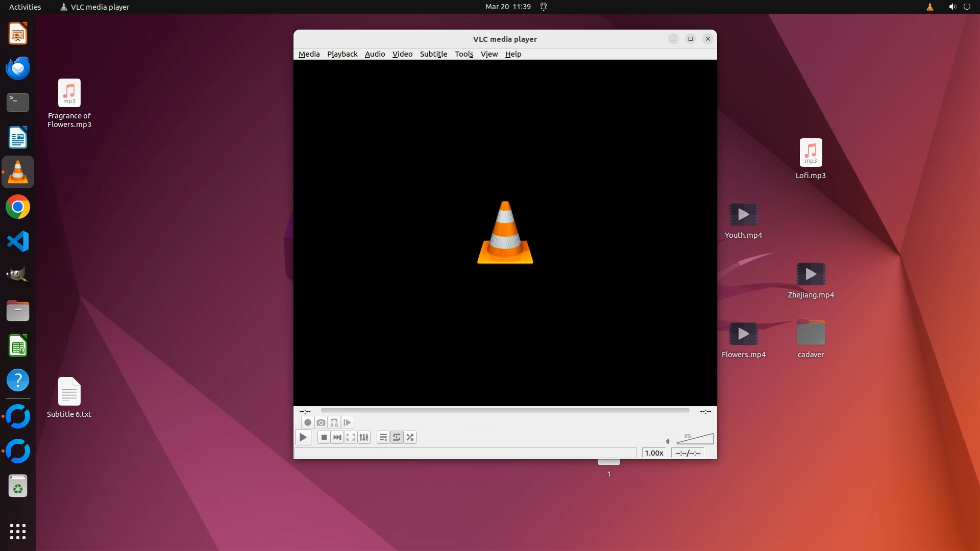Viewport: 980px width, 551px height.
Task: Mute audio using speaker icon
Action: point(668,441)
